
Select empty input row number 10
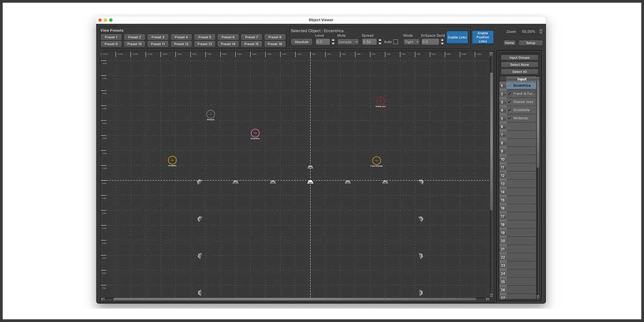(x=521, y=159)
